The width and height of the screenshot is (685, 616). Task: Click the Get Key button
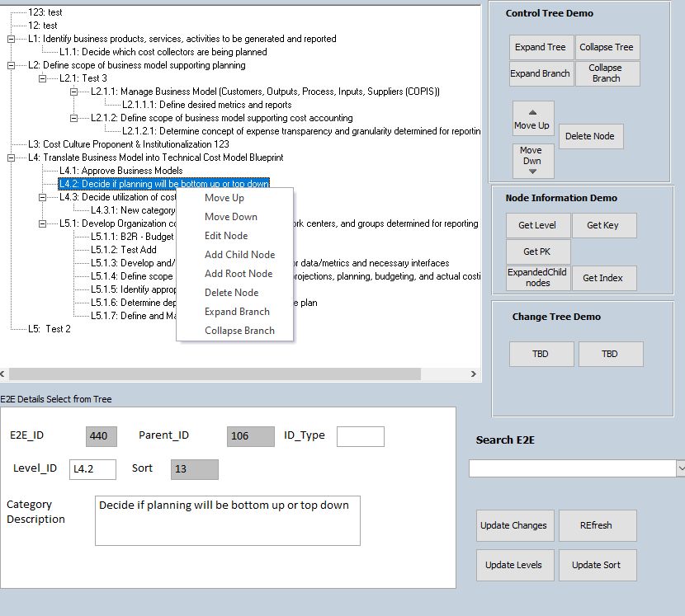(604, 225)
